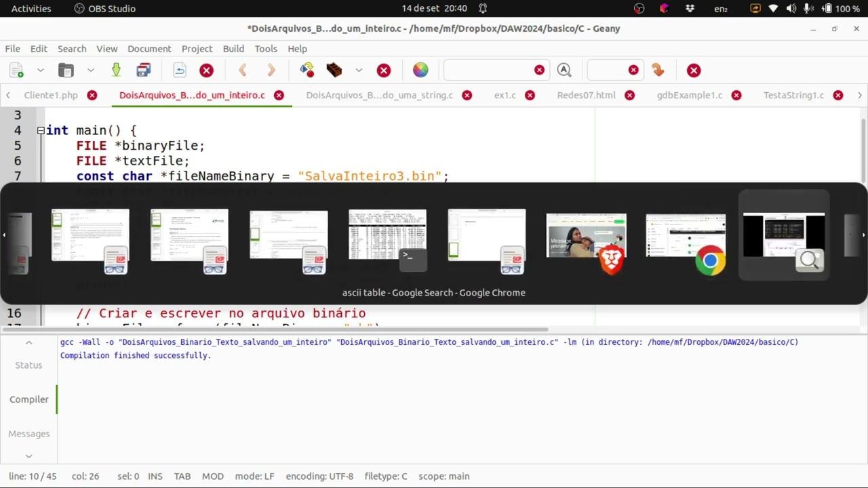This screenshot has height=488, width=868.
Task: Click the run/stop toolbar icon after build dropdown
Action: point(384,70)
